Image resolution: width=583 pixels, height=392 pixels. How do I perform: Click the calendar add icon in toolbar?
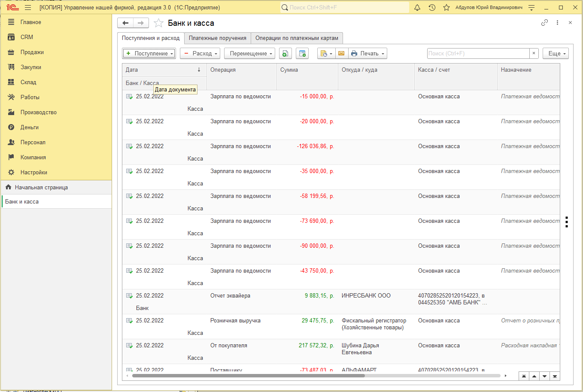pyautogui.click(x=302, y=53)
